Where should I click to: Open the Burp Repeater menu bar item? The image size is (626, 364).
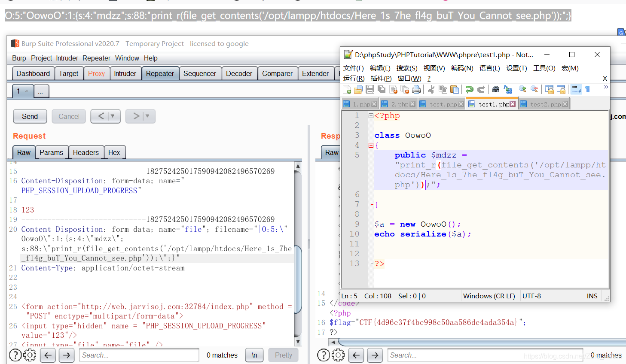coord(96,58)
